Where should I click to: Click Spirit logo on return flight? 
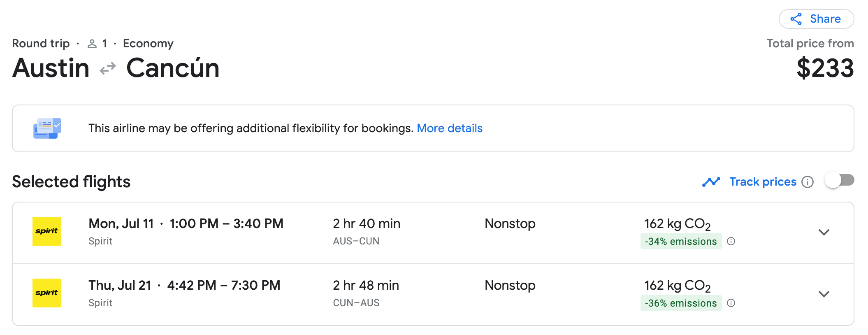pyautogui.click(x=47, y=293)
